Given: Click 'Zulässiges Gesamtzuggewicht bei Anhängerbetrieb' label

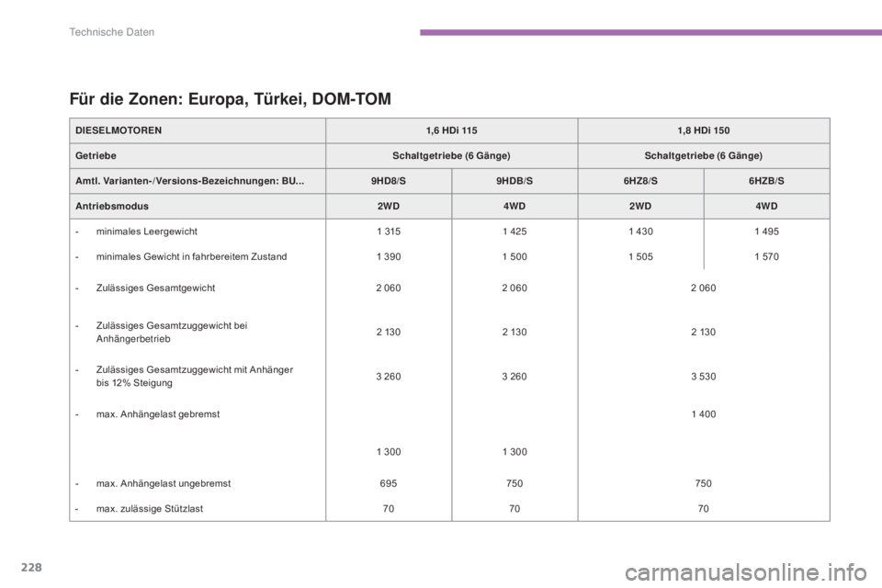Looking at the screenshot, I should coord(172,332).
